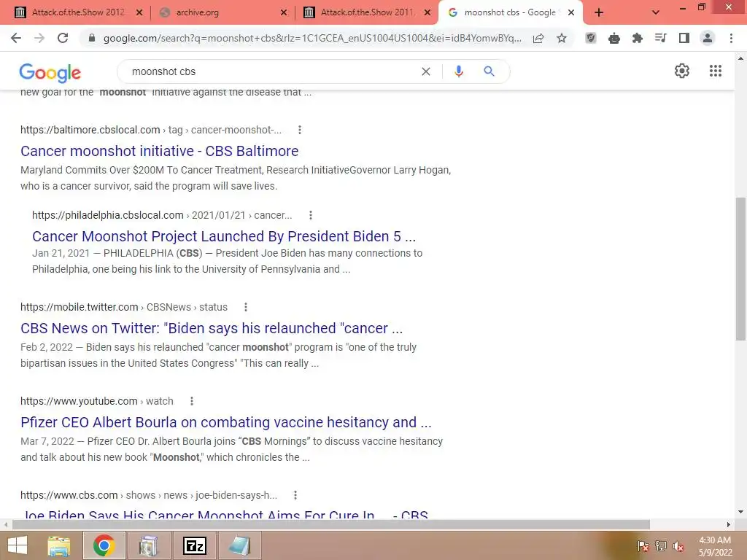Close the Attack.of.the.Show 2011 tab
The height and width of the screenshot is (560, 747).
click(427, 13)
